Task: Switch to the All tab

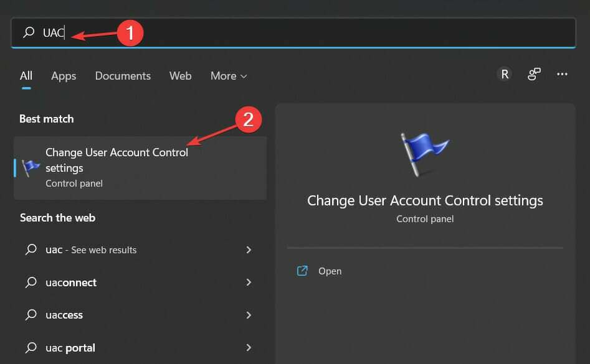Action: pos(26,76)
